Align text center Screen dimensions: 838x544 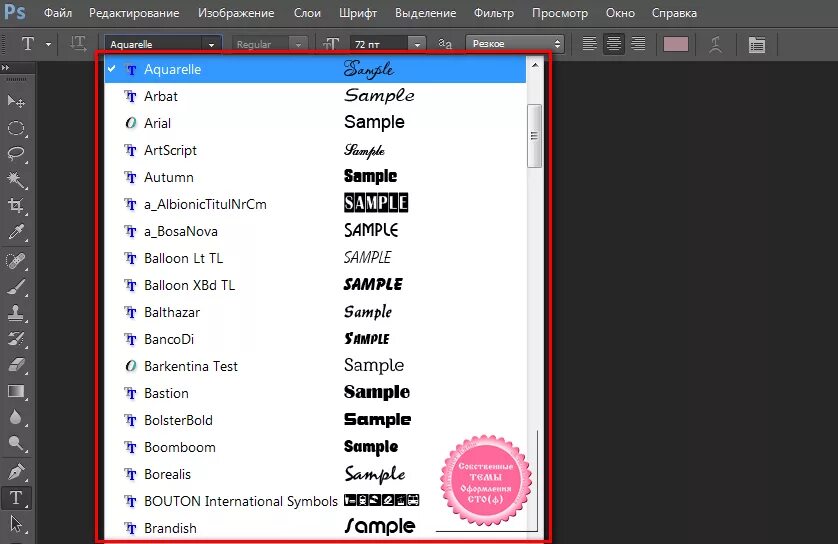pos(614,44)
